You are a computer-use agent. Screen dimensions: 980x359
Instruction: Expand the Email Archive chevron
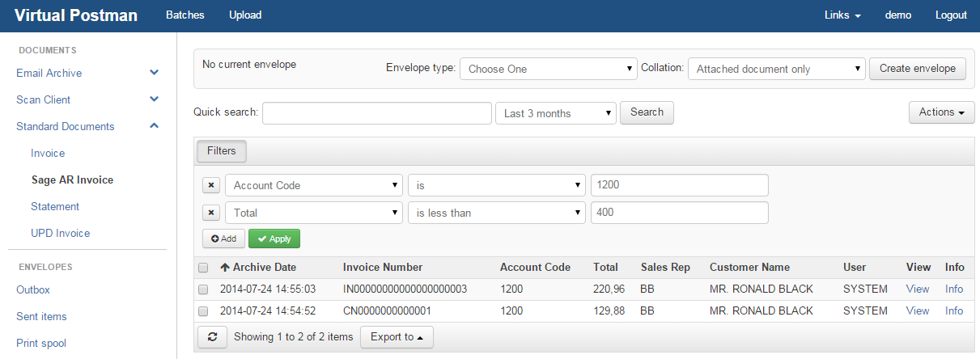coord(154,73)
